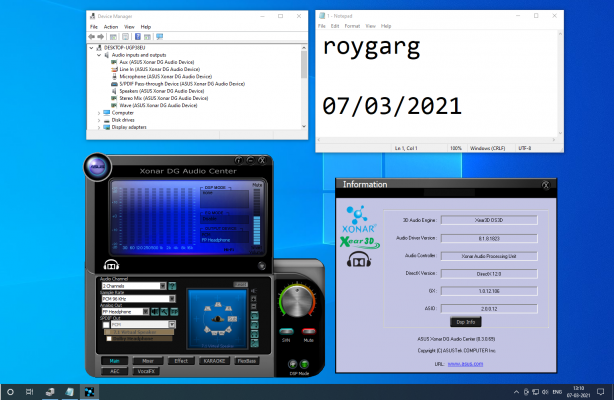
Task: Click the plus button beside the speaker view
Action: (254, 299)
